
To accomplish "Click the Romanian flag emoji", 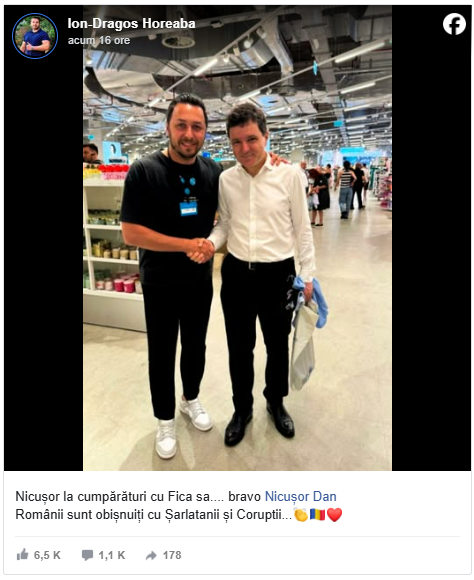I will tap(317, 515).
